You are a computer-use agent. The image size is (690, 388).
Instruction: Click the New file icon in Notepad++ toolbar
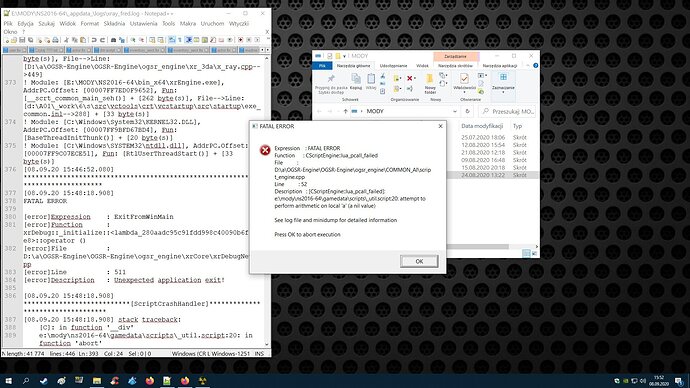click(7, 40)
